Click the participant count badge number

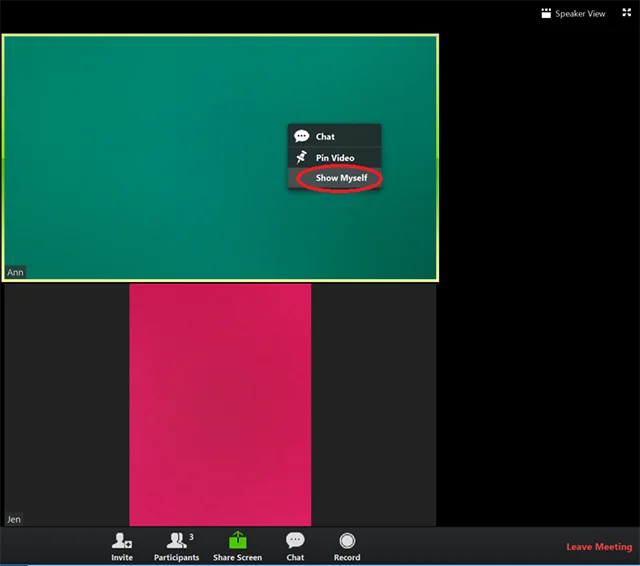tap(191, 537)
